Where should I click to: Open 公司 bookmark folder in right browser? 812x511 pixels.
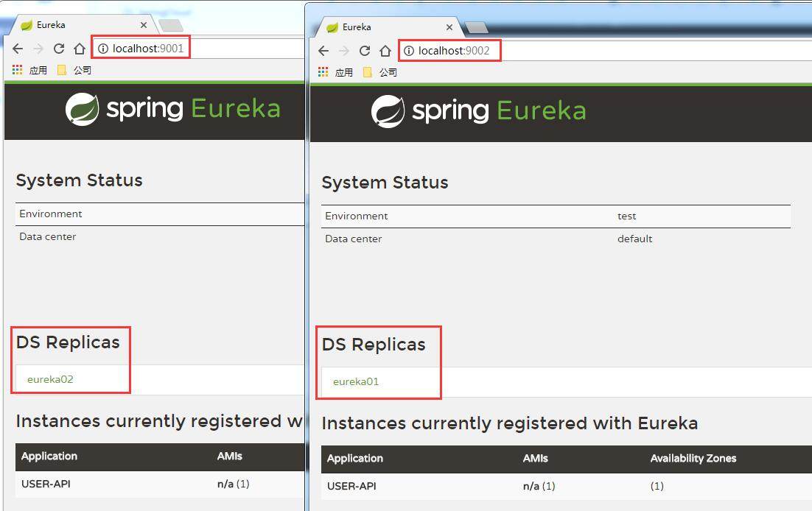380,72
